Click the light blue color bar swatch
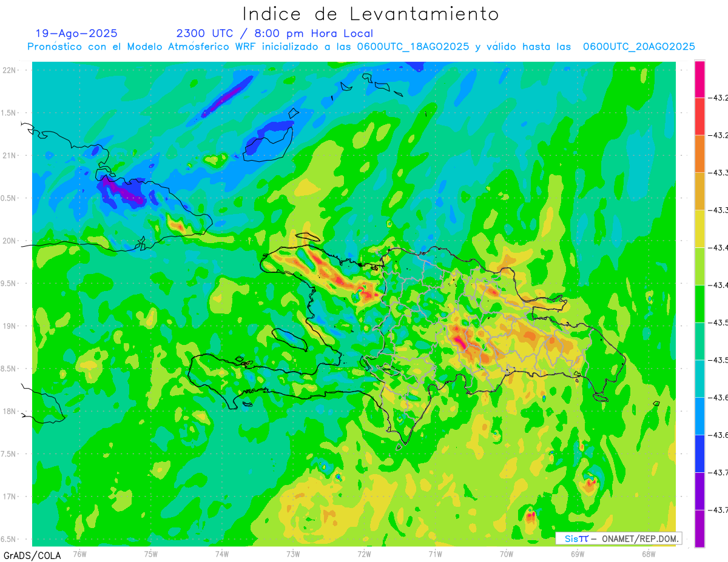 coord(699,416)
